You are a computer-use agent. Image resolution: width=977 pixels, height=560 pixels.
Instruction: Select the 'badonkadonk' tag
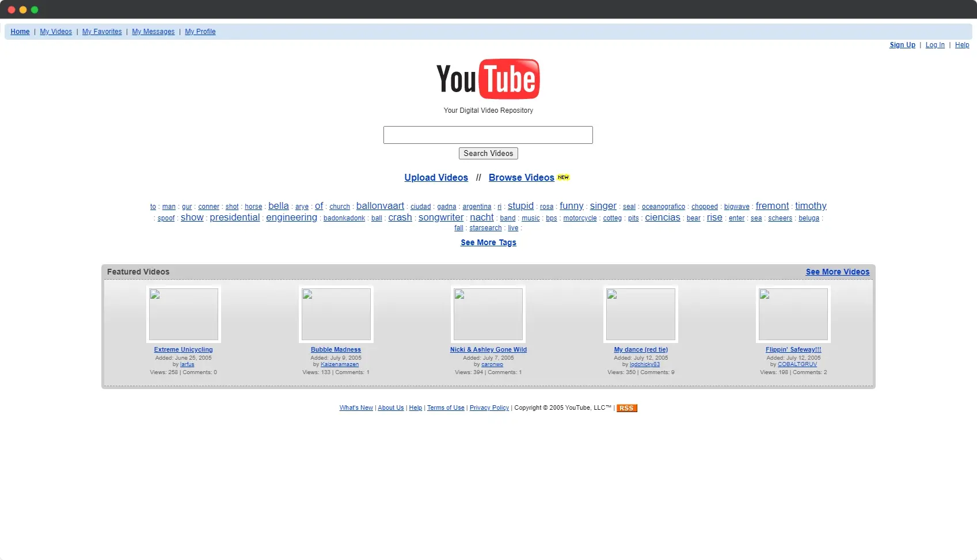click(344, 218)
